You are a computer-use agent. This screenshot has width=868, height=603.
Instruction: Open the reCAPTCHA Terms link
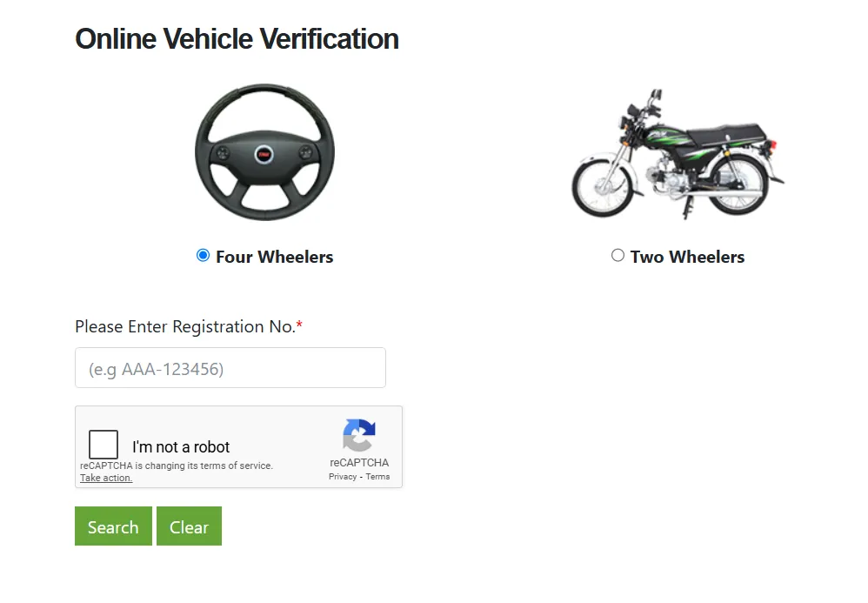point(377,477)
